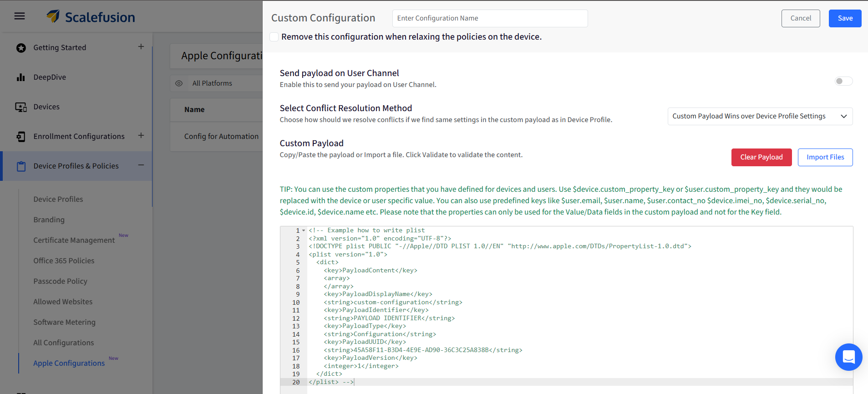The width and height of the screenshot is (868, 394).
Task: Open the hamburger navigation menu
Action: (20, 16)
